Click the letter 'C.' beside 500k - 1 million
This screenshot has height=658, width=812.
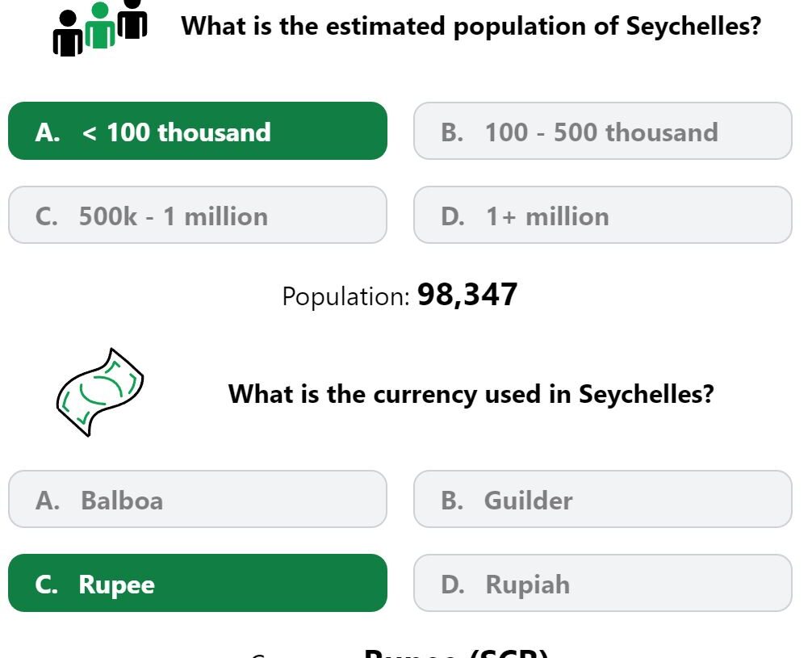coord(47,216)
